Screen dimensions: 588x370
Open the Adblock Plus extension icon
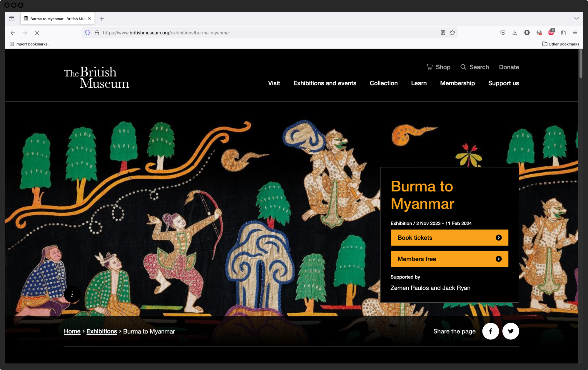(x=551, y=33)
